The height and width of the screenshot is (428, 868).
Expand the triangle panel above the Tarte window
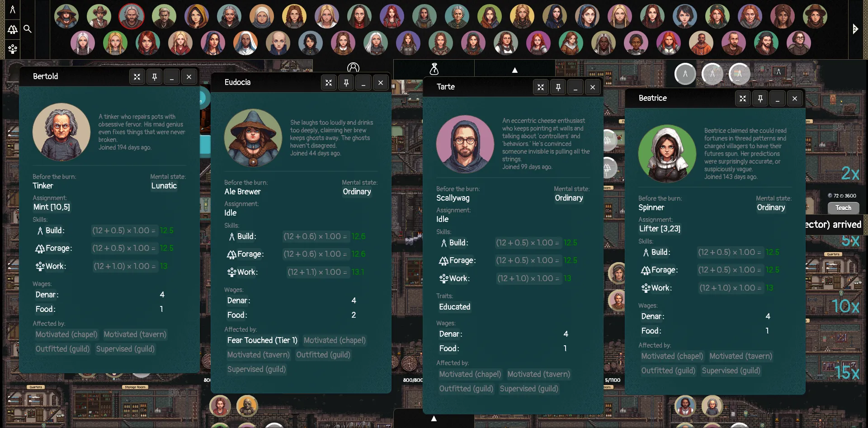tap(515, 70)
